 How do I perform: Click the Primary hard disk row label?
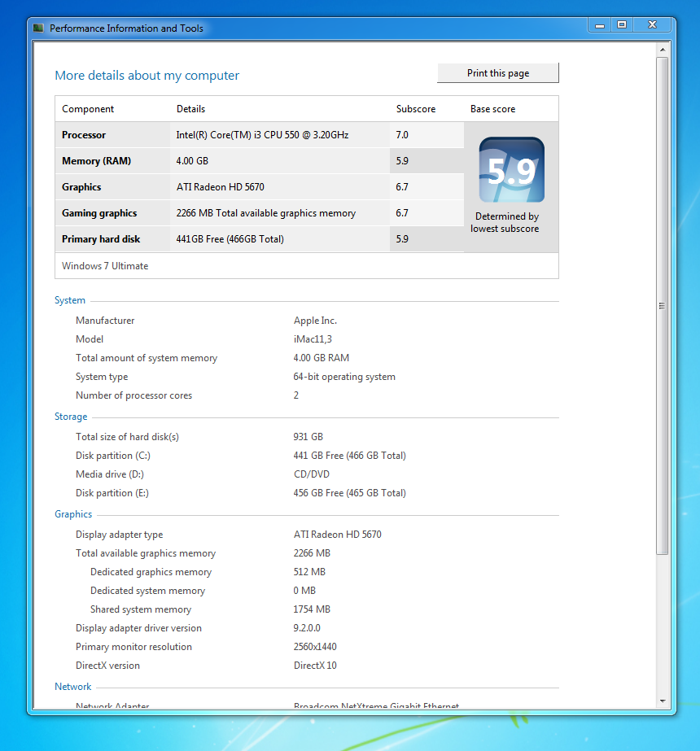pyautogui.click(x=101, y=239)
